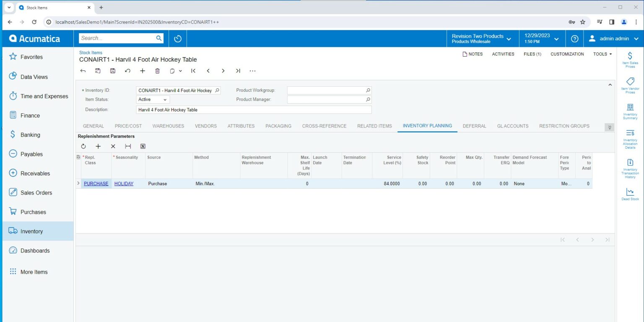Add a new record with plus icon
Screen dimensions: 644x322
(x=143, y=71)
